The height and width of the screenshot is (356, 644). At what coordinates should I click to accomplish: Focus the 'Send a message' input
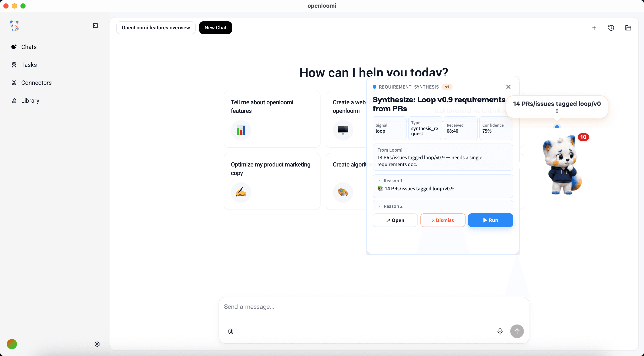click(x=374, y=307)
